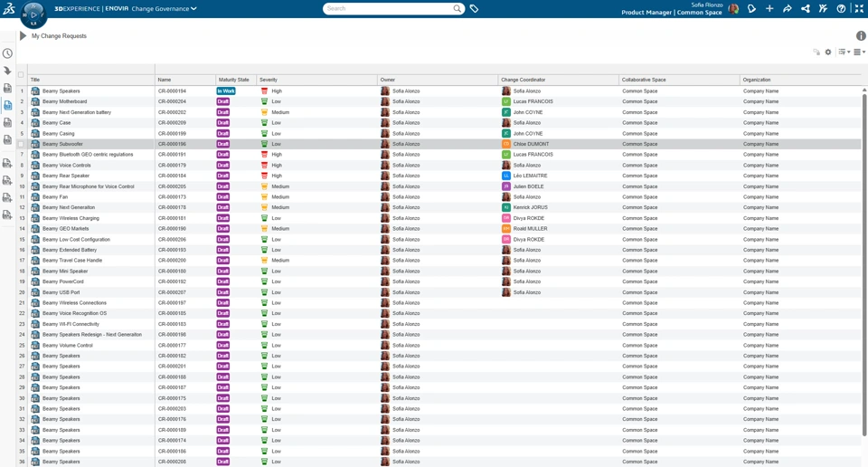Click Julien BOELE coordinator avatar

click(x=506, y=186)
